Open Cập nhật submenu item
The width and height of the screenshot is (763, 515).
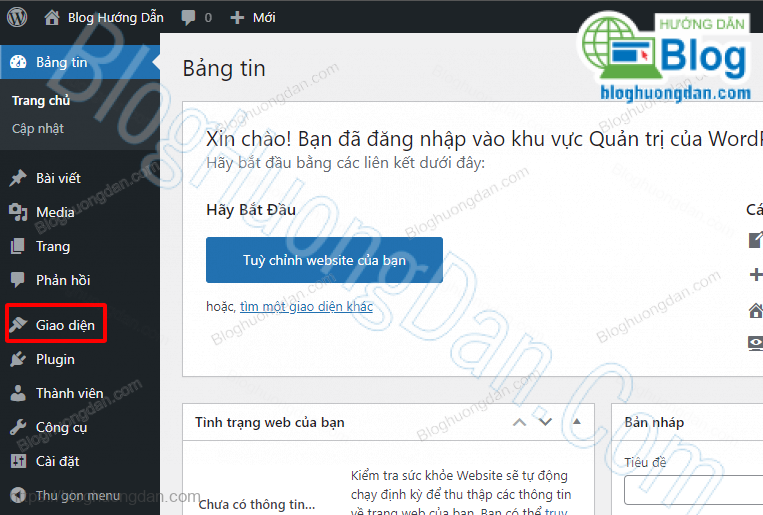[x=38, y=129]
